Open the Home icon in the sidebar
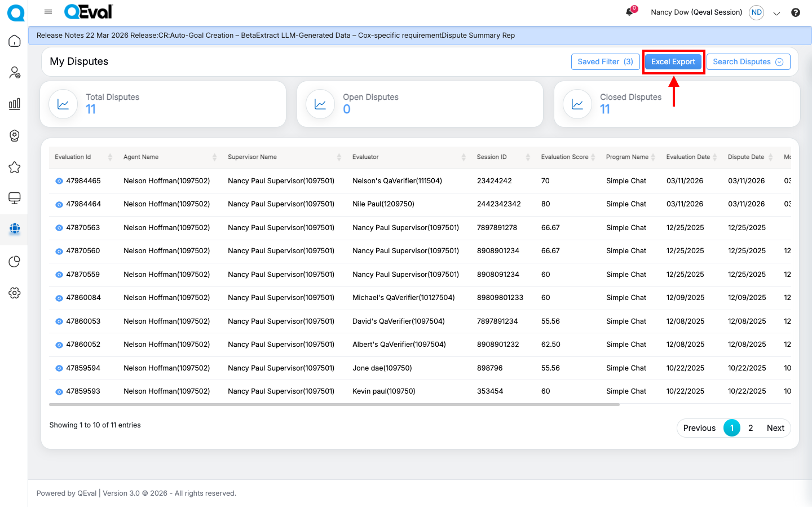Screen dimensions: 812x507 (15, 41)
